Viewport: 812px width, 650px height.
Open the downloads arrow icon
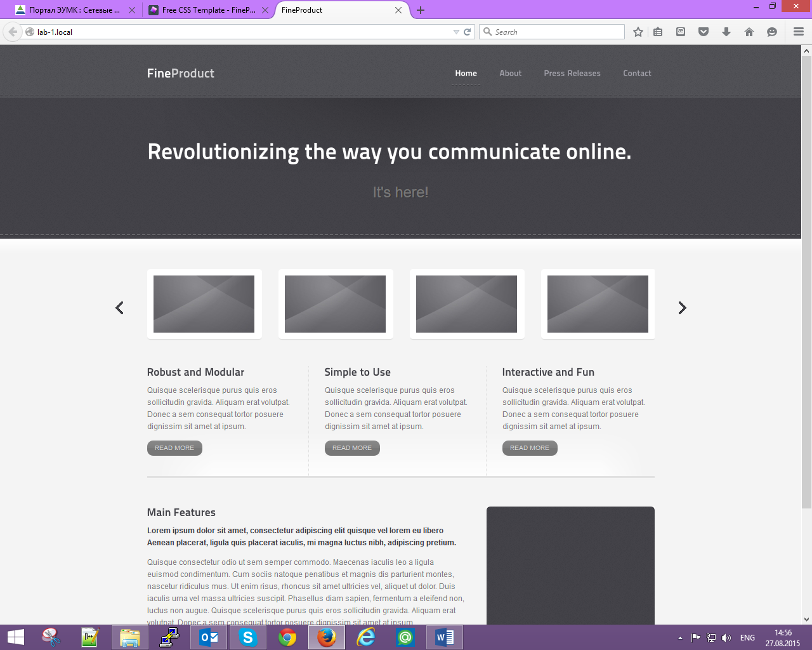[726, 32]
